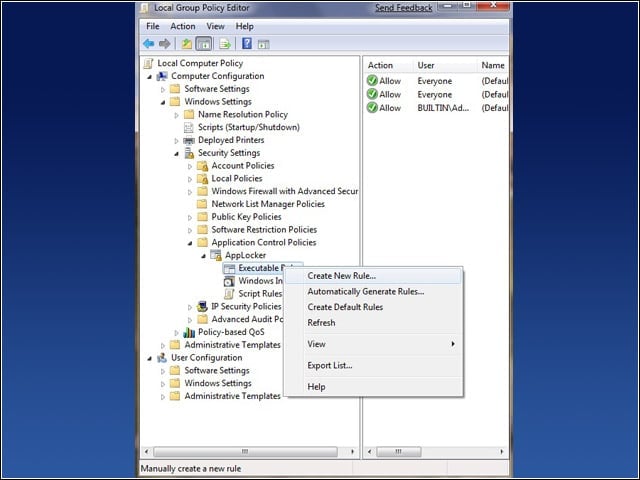Click the Export List toolbar icon
Screen dimensions: 640x480
tap(225, 44)
